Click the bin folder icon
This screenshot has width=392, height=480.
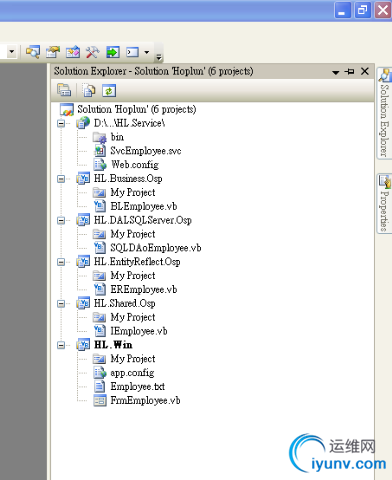pyautogui.click(x=100, y=137)
